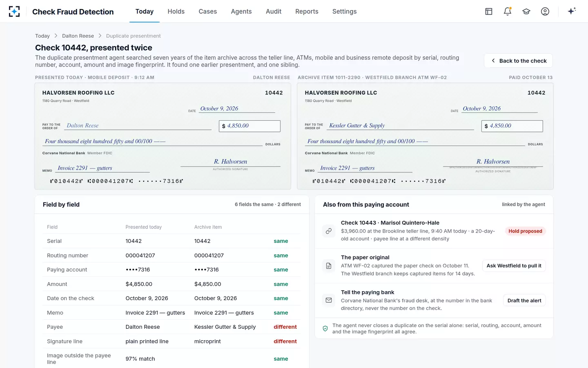Click Ask Westfield to pull it button
Viewport: 588px width, 368px height.
514,266
